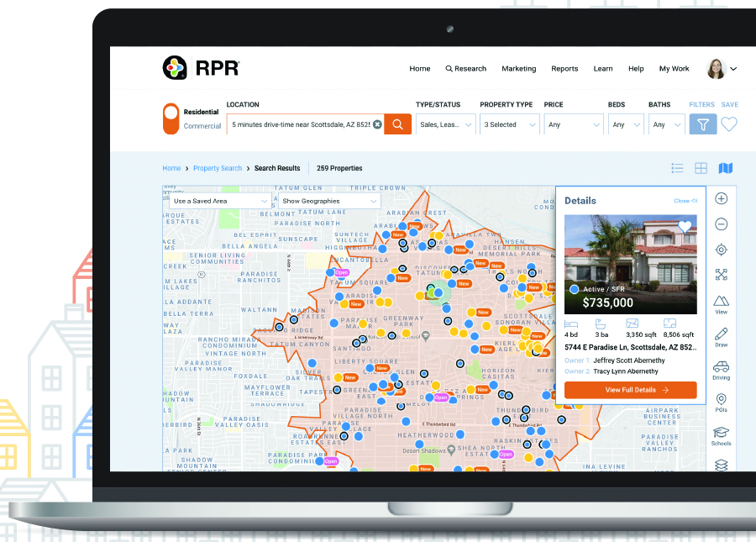Click the orange search magnifier button
Viewport: 756px width, 542px height.
tap(398, 124)
